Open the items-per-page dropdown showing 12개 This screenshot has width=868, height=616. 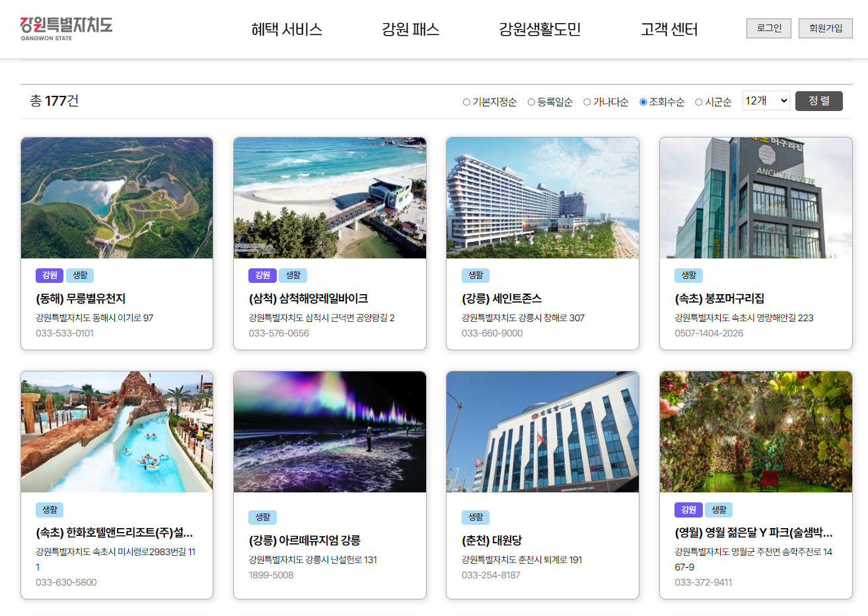766,100
